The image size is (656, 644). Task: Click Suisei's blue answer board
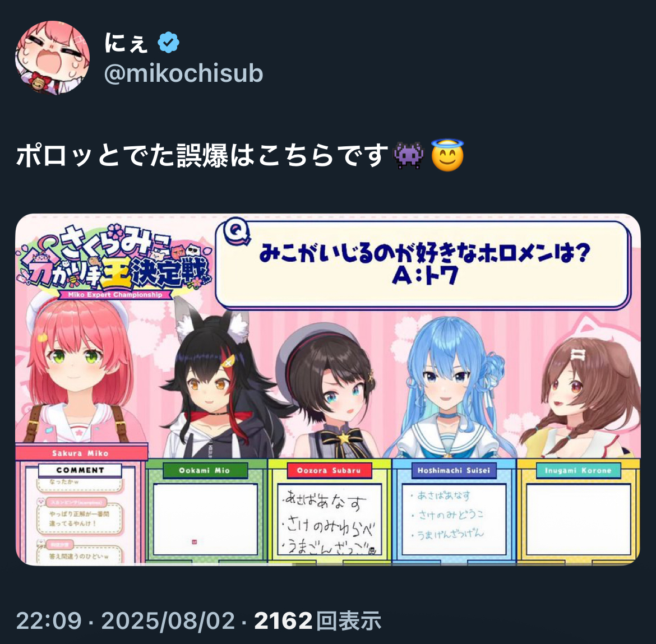click(454, 520)
